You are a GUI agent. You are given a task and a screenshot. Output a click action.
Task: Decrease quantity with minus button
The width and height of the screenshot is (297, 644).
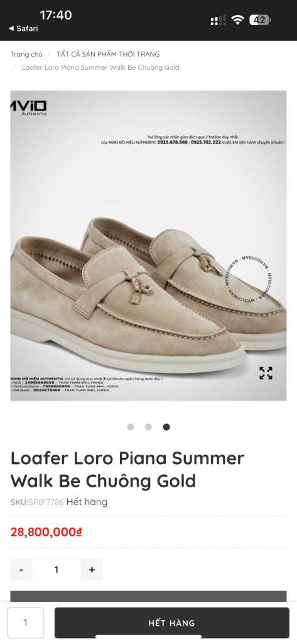21,569
